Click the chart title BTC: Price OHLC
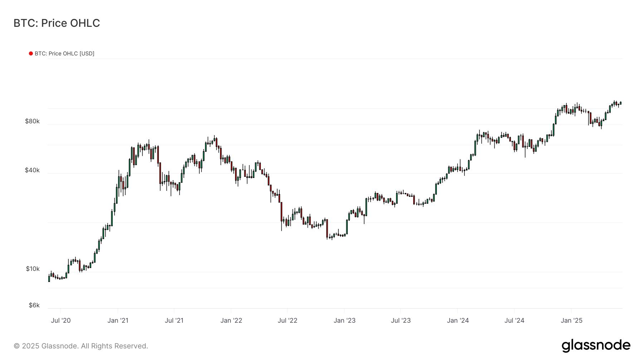 (x=57, y=23)
